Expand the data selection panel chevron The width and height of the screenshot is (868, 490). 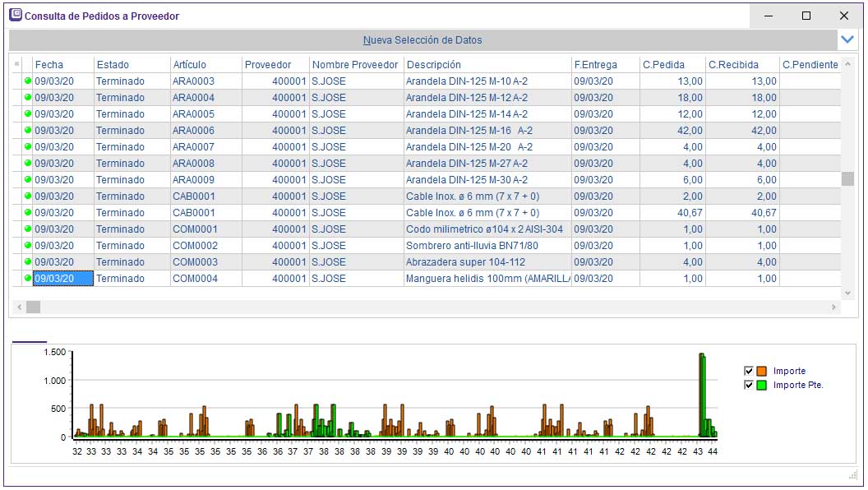(x=847, y=39)
